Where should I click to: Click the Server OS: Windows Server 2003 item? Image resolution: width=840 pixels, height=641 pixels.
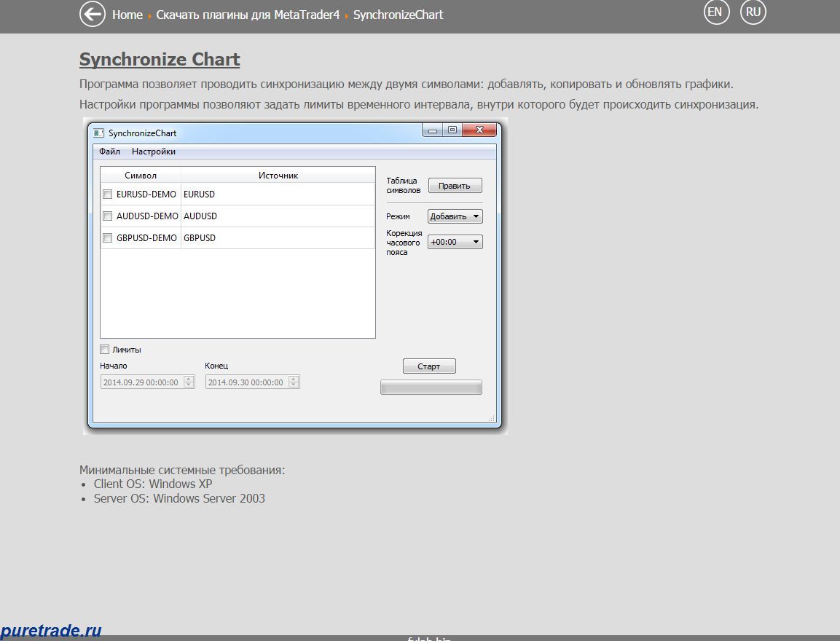179,498
